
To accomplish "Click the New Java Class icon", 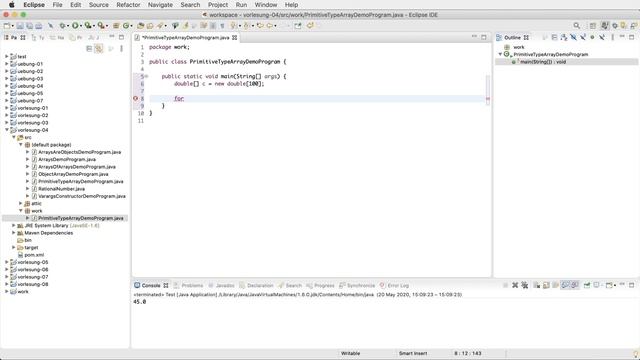I will (126, 26).
